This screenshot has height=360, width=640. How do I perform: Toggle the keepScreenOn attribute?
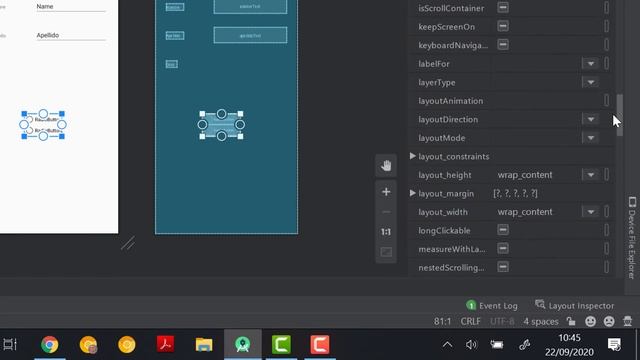click(503, 26)
